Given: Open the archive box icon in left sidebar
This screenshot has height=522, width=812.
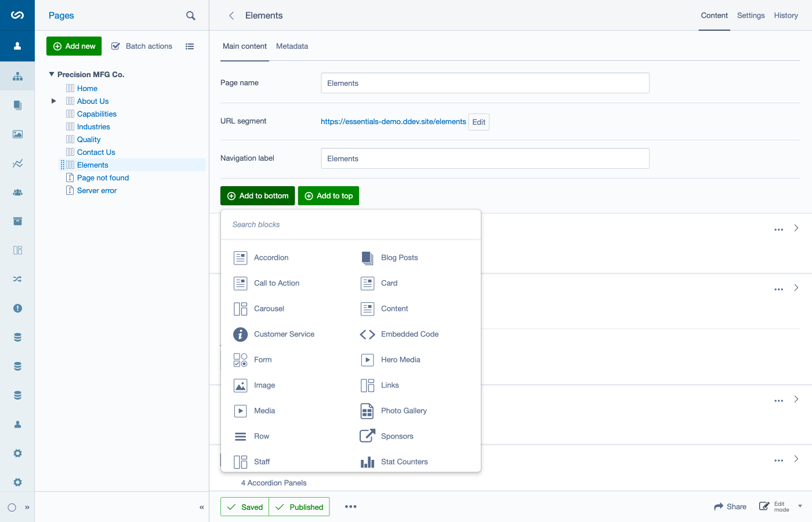Looking at the screenshot, I should 17,221.
